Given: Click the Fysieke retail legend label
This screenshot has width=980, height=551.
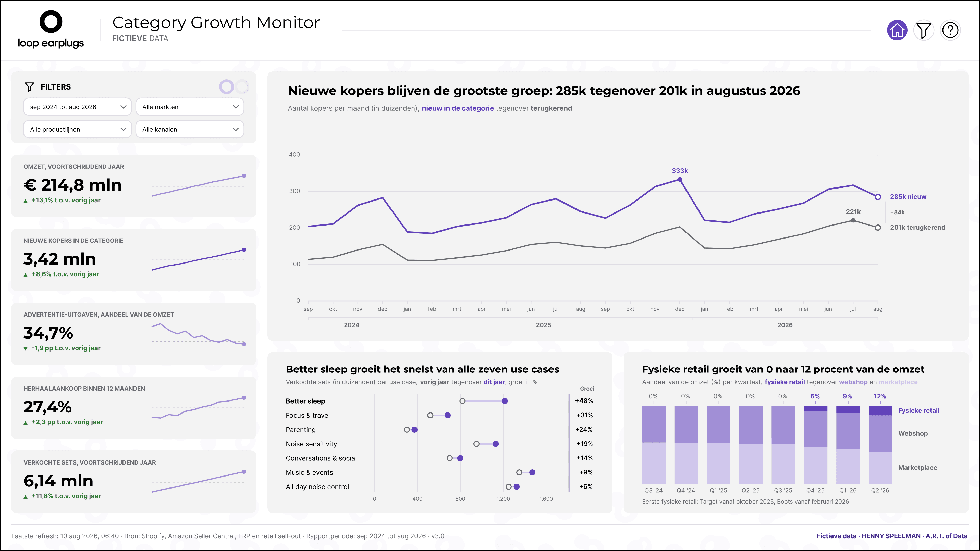Looking at the screenshot, I should click(918, 410).
